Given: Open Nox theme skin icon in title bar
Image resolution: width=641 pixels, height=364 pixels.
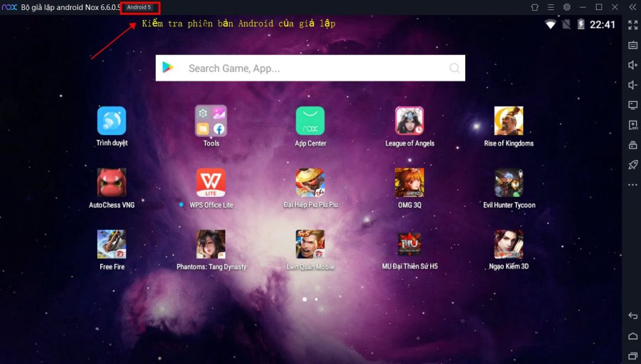Looking at the screenshot, I should tap(535, 7).
